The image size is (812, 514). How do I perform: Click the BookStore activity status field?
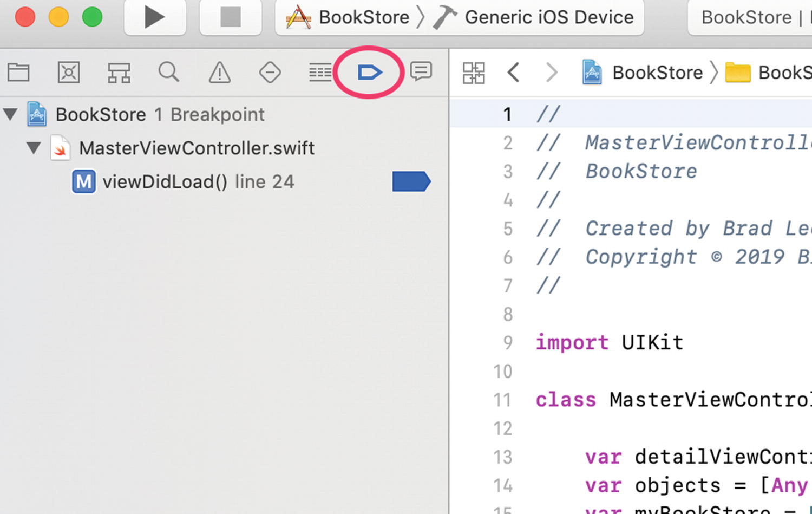coord(750,17)
